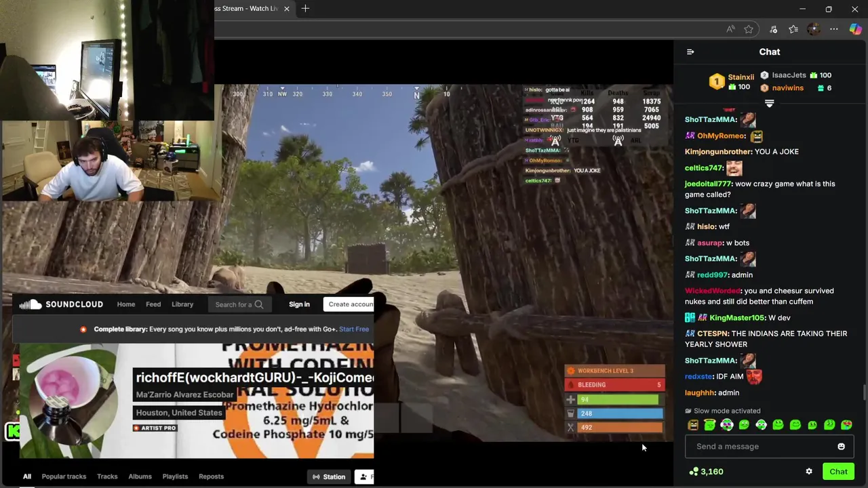Open the browser profile avatar
868x488 pixels.
pos(814,29)
